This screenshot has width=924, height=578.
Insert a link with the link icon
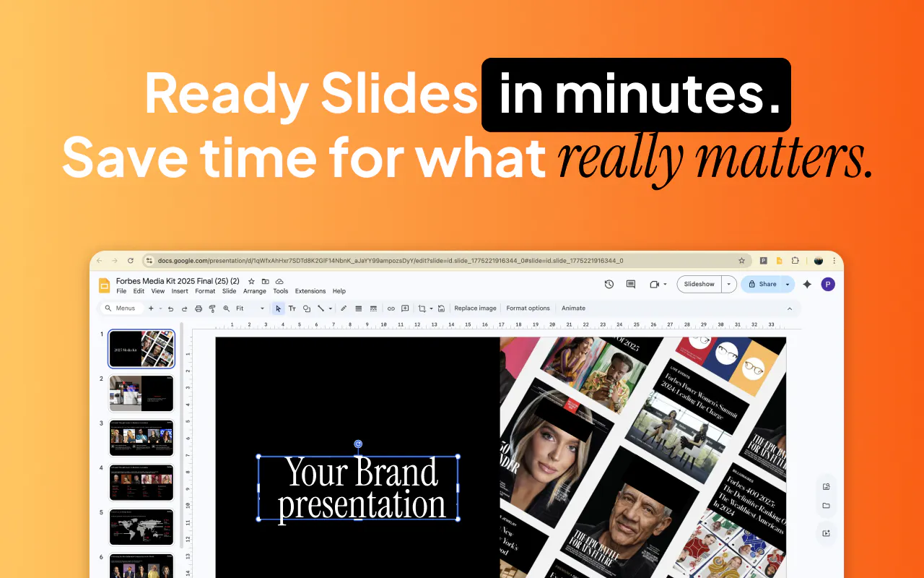(x=391, y=309)
